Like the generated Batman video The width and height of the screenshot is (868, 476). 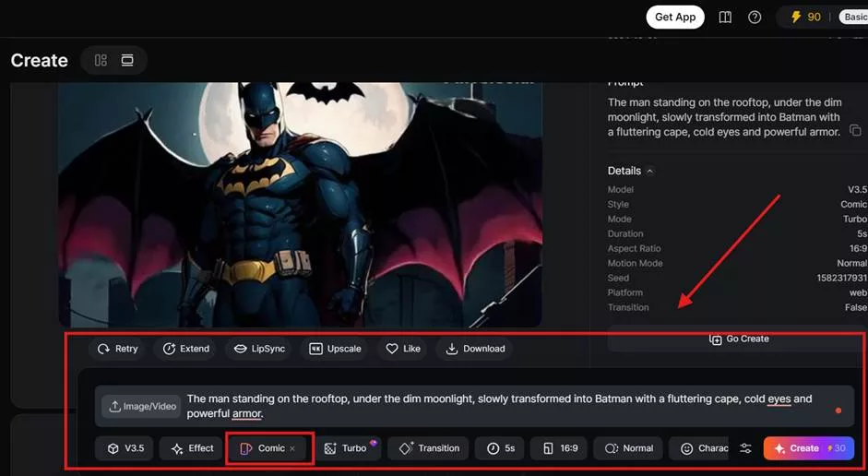point(403,349)
